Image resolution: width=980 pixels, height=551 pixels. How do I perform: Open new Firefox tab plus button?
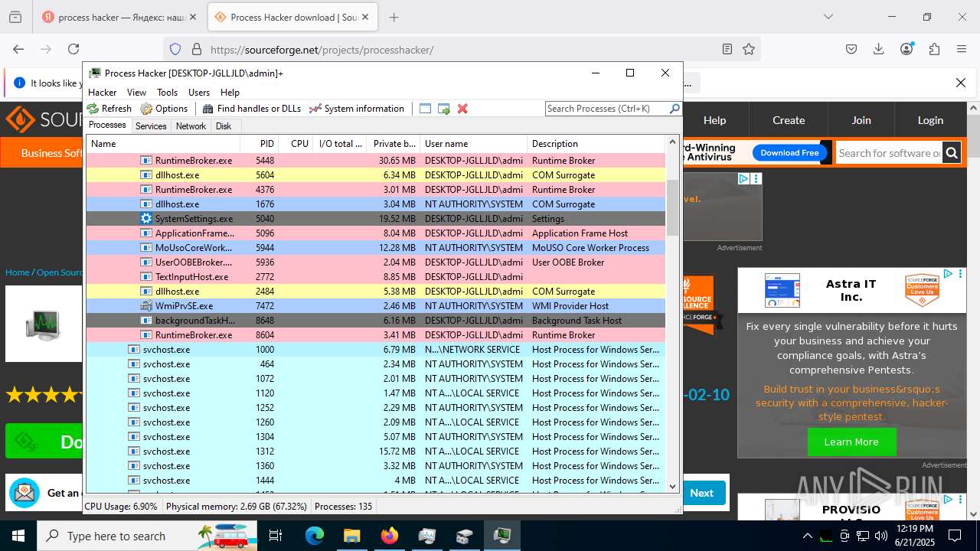[x=394, y=17]
